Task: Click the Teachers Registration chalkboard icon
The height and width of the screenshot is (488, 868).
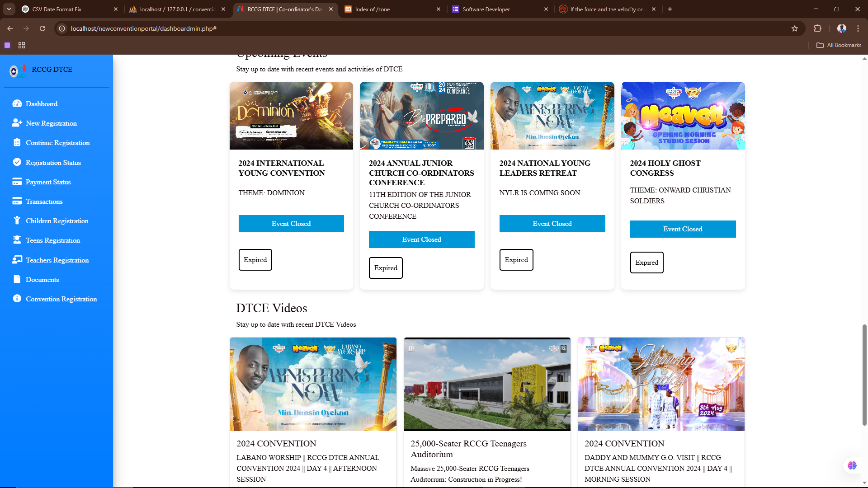Action: click(17, 260)
